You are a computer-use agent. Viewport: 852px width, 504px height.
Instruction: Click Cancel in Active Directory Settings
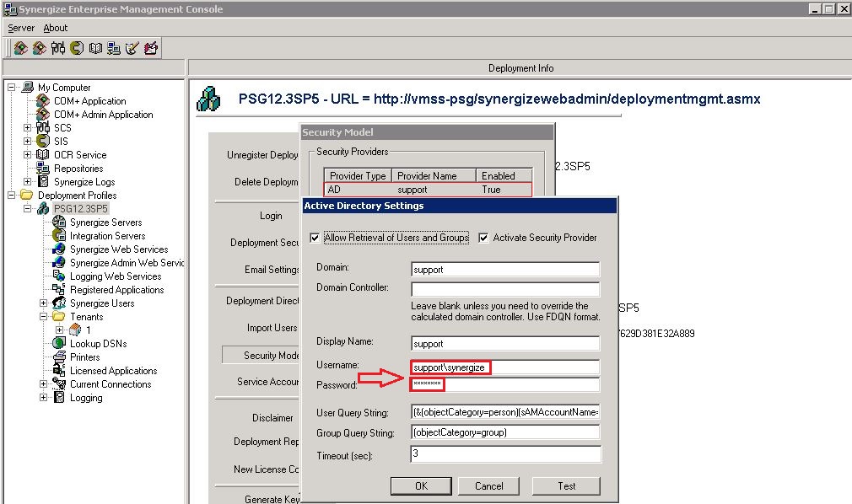coord(488,486)
